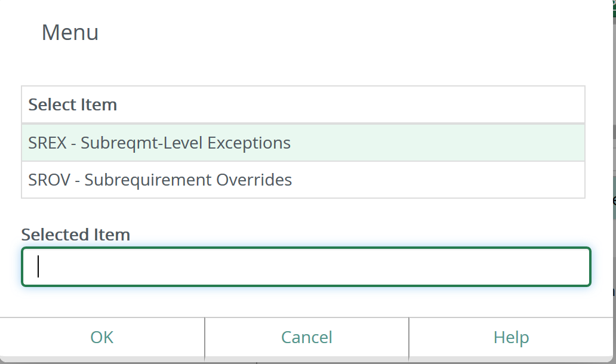Select SREX - Subreqmt-Level Exceptions
This screenshot has width=616, height=364.
159,143
